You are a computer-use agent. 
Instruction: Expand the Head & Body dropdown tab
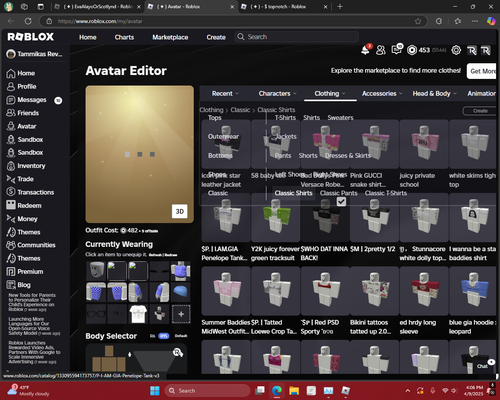click(x=435, y=94)
